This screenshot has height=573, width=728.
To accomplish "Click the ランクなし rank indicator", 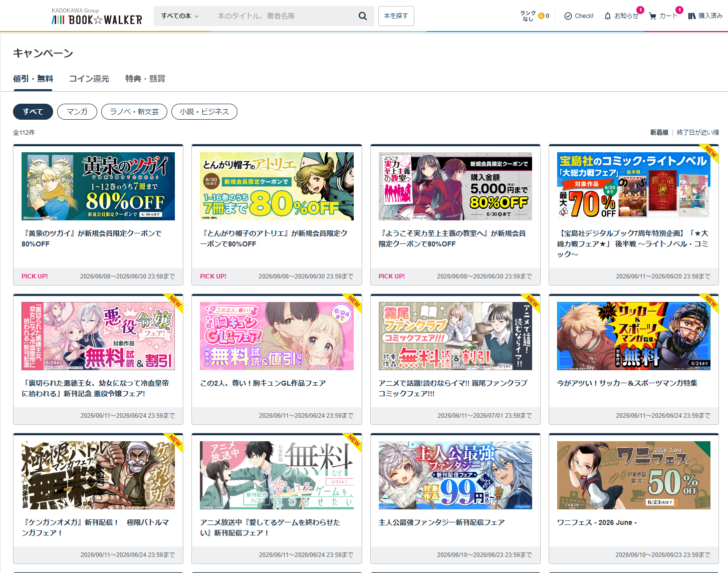I will [x=528, y=16].
